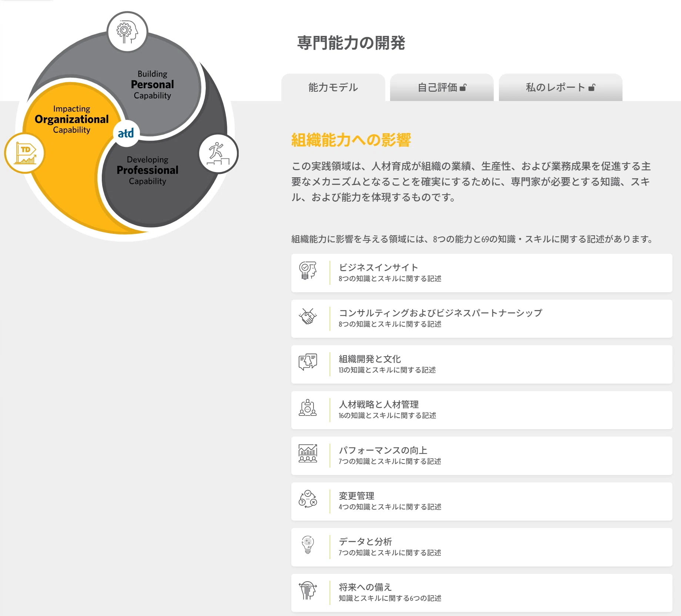Open コンサルティングおよびビジネスパートナーシップ title
The width and height of the screenshot is (681, 616).
(440, 313)
